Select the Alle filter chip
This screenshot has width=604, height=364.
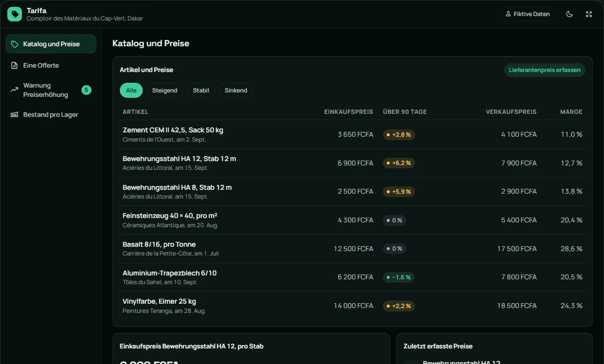click(131, 91)
